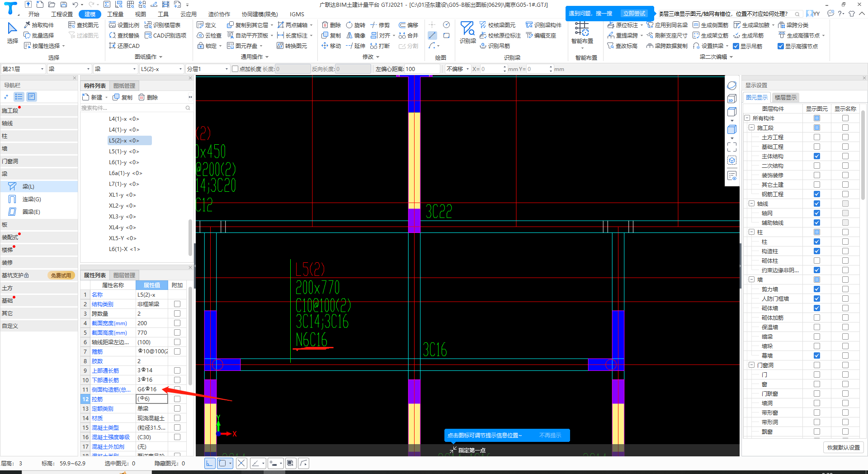Image resolution: width=868 pixels, height=474 pixels.
Task: Open the 云应用 ribbon tab
Action: tap(188, 14)
